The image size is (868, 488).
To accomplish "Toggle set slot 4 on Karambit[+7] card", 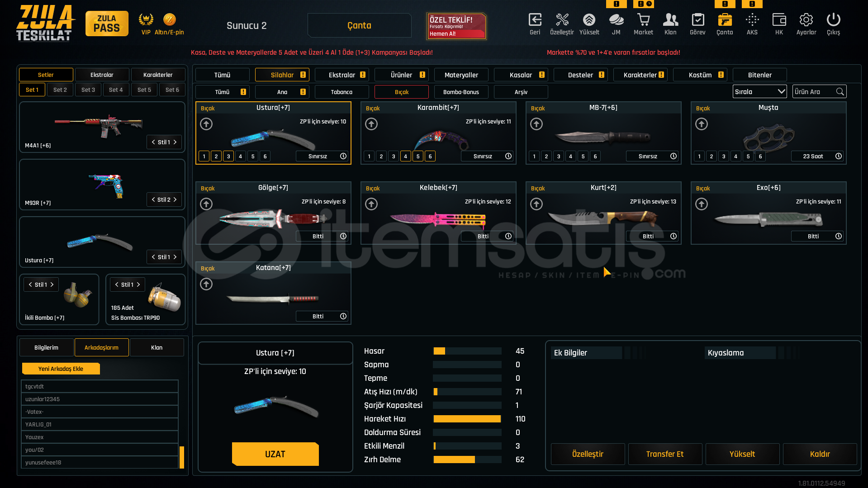I will point(406,156).
